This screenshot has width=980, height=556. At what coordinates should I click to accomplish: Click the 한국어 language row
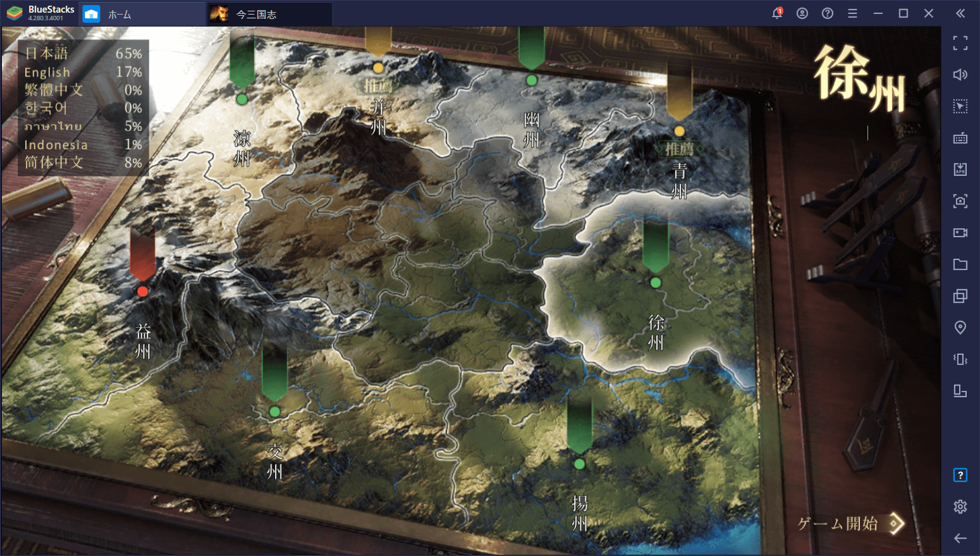click(83, 108)
